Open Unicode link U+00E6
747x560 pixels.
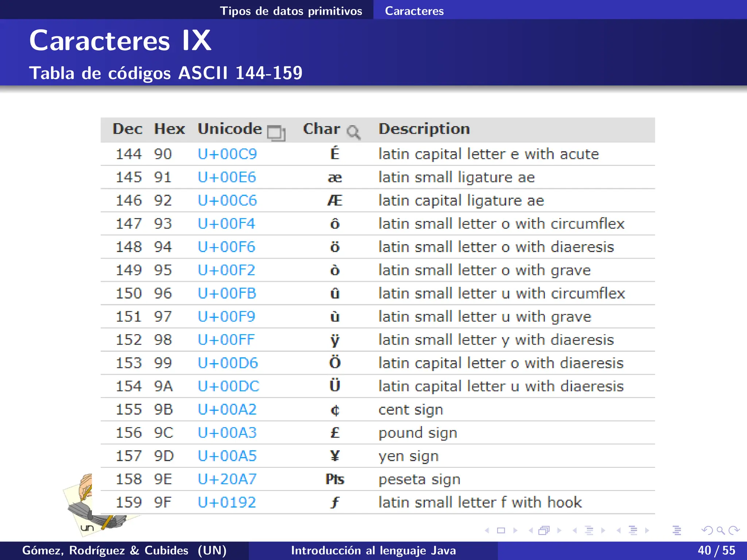pos(227,177)
